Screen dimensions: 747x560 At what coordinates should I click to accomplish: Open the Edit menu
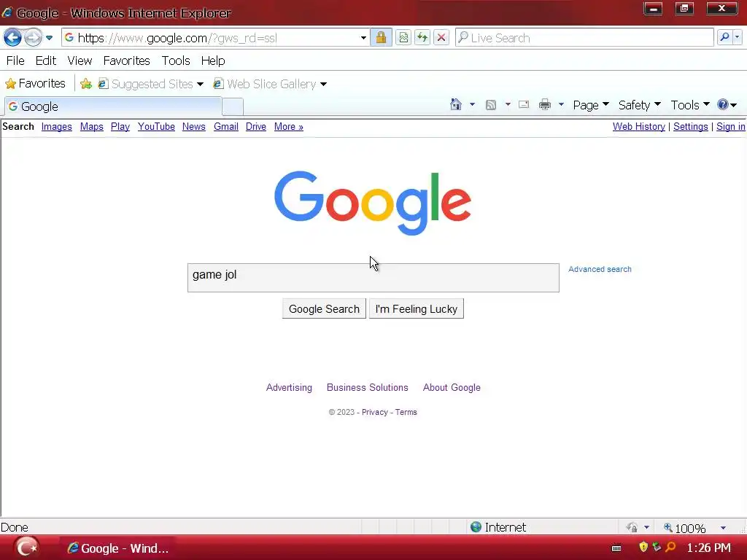pos(46,61)
